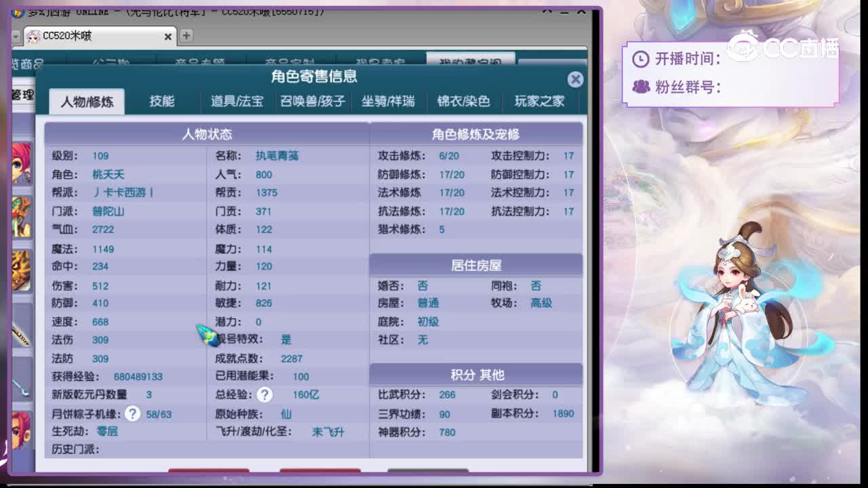Close the 角色寄售信息 dialog
Viewport: 868px width, 488px height.
pyautogui.click(x=575, y=79)
